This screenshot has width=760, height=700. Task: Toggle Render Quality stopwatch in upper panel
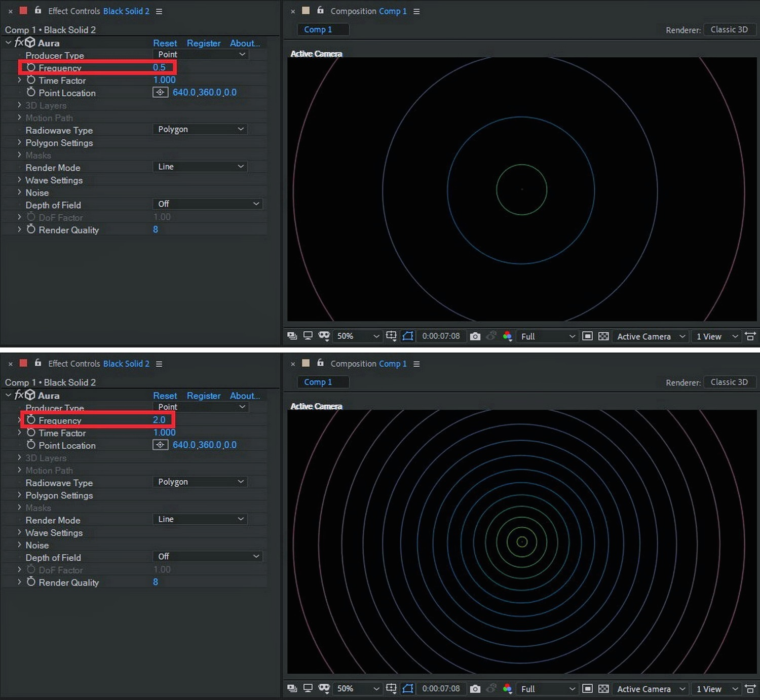pos(31,229)
